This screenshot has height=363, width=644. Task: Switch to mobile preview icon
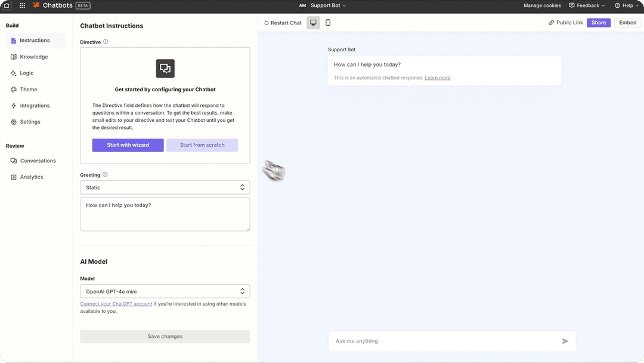(328, 23)
